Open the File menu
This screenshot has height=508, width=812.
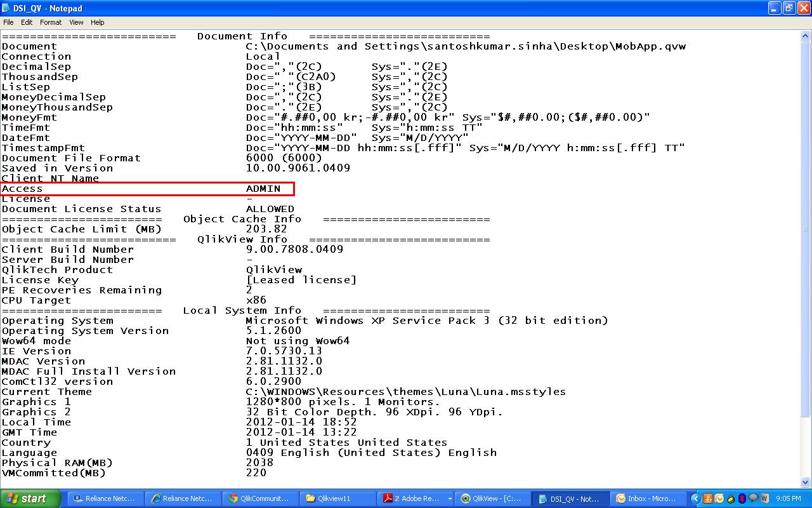click(8, 22)
